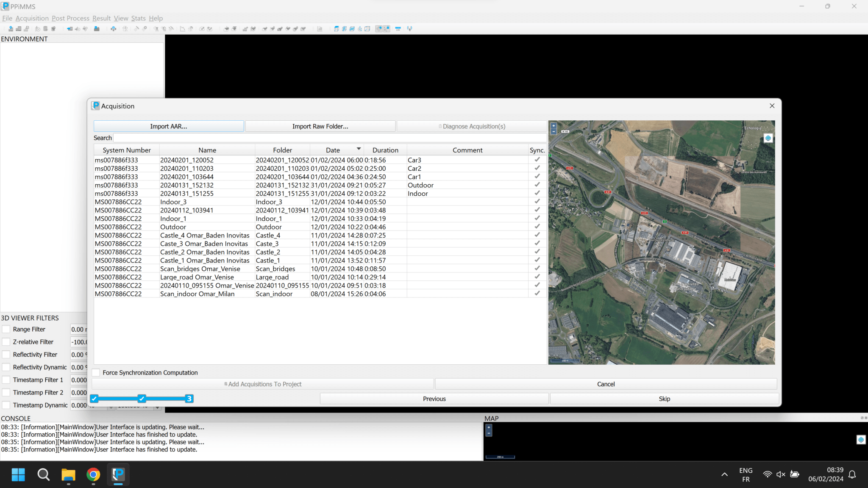Click the histogram chart toolbar icon
Image resolution: width=868 pixels, height=488 pixels.
point(320,28)
